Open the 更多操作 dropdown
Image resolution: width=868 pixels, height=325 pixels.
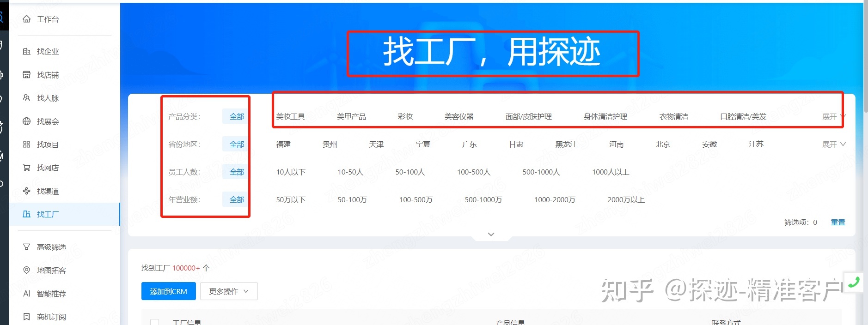229,291
